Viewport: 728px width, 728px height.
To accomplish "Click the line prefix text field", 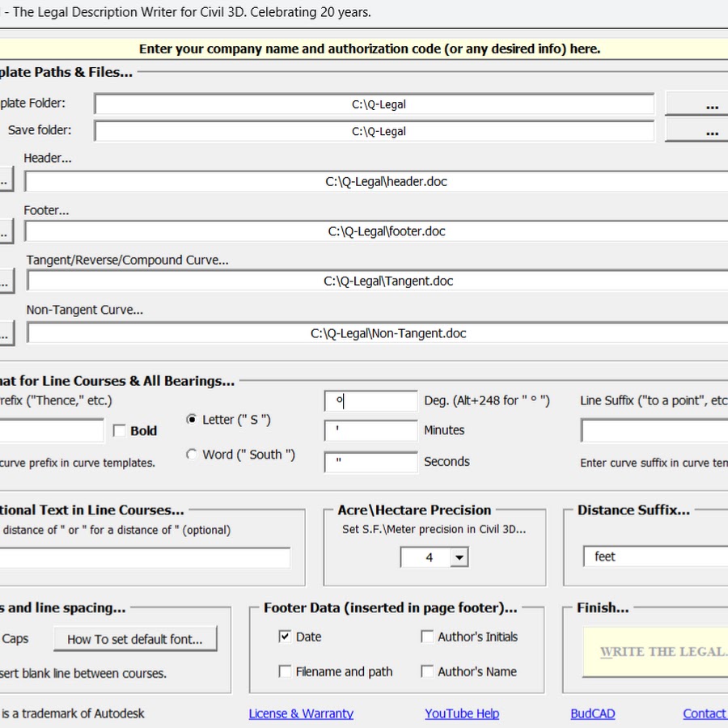I will 51,430.
